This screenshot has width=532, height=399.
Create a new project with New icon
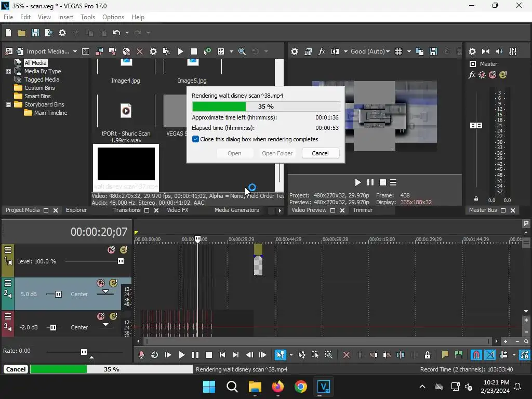tap(8, 33)
